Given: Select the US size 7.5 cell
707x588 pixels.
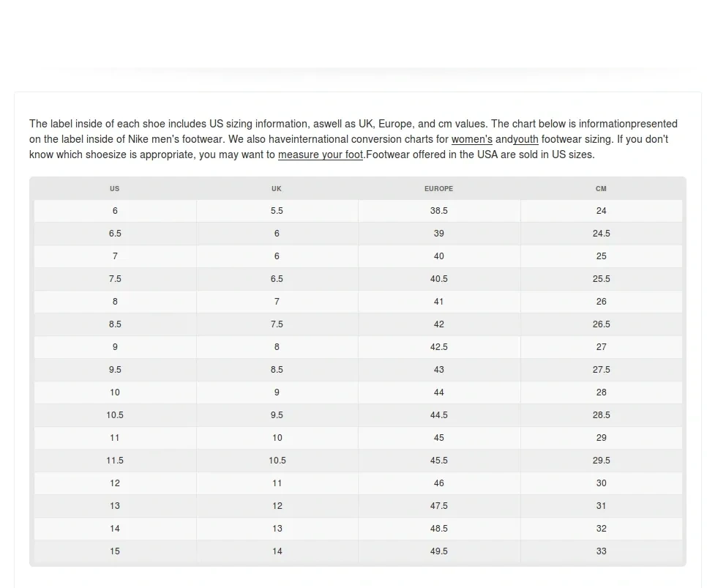Looking at the screenshot, I should point(115,279).
